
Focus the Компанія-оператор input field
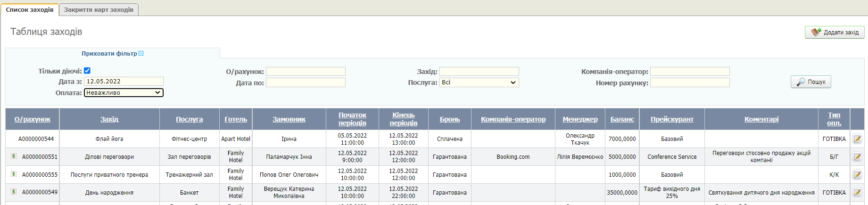pyautogui.click(x=690, y=72)
